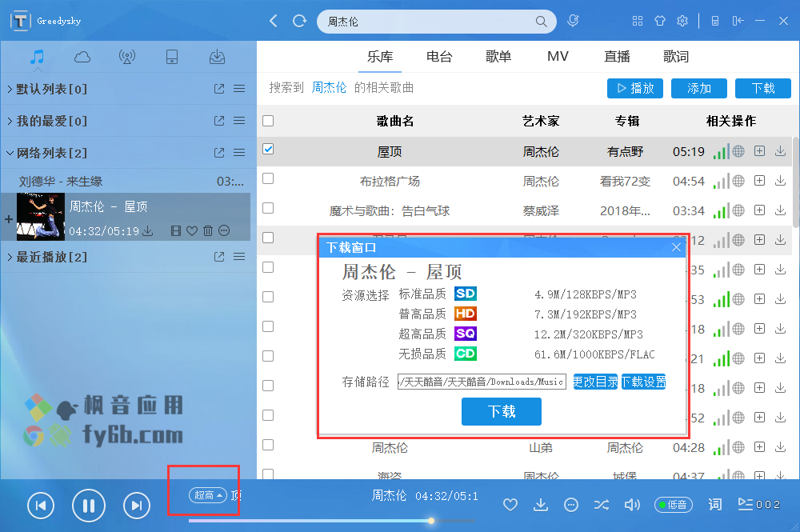Expand the 我的最爱 playlist group

coord(10,121)
